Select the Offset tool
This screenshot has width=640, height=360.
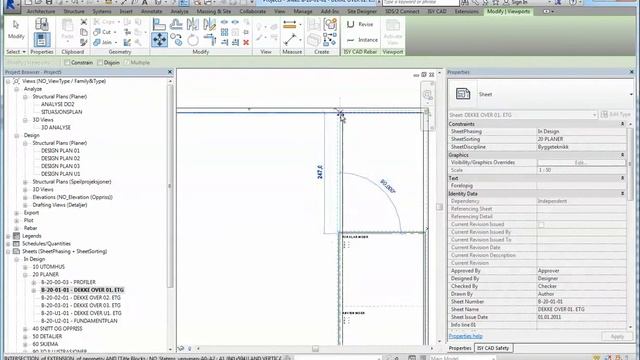coord(176,24)
